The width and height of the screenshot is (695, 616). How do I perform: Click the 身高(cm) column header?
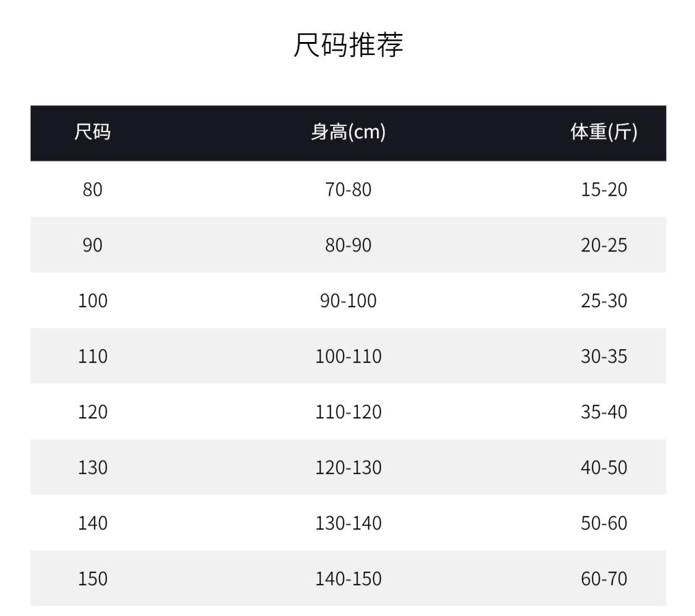[348, 133]
